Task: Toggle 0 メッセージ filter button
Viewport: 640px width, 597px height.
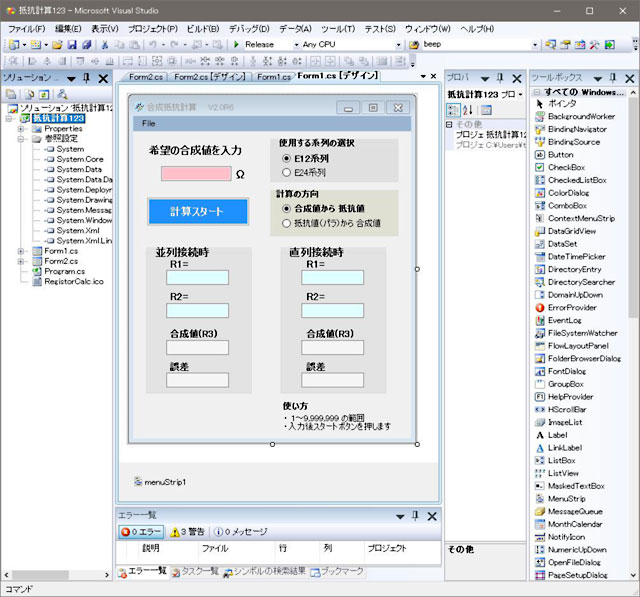Action: tap(241, 532)
